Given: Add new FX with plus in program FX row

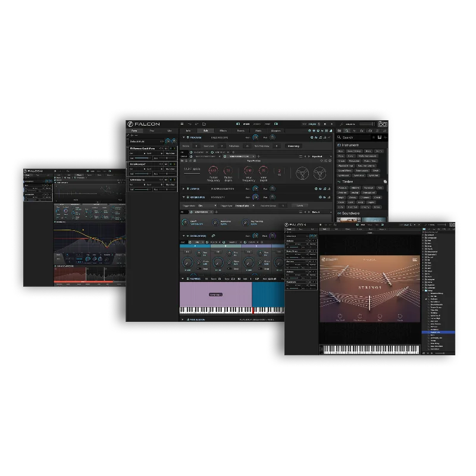Looking at the screenshot, I should point(233,152).
